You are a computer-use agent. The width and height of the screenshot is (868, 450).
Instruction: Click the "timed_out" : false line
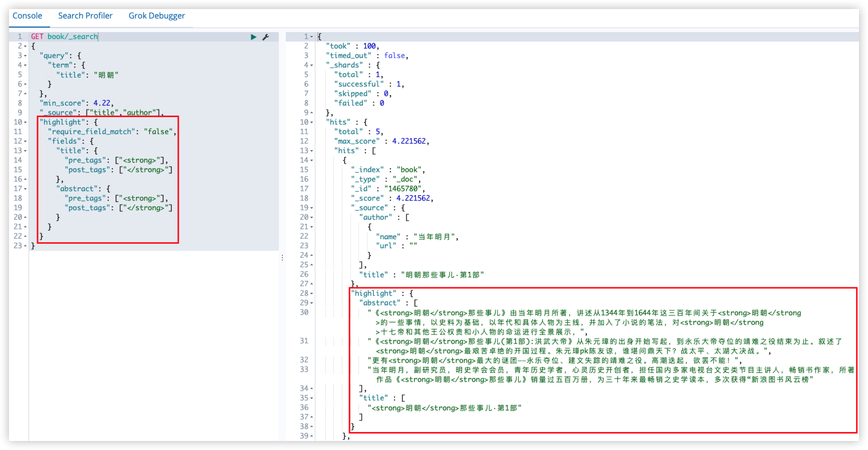[367, 56]
